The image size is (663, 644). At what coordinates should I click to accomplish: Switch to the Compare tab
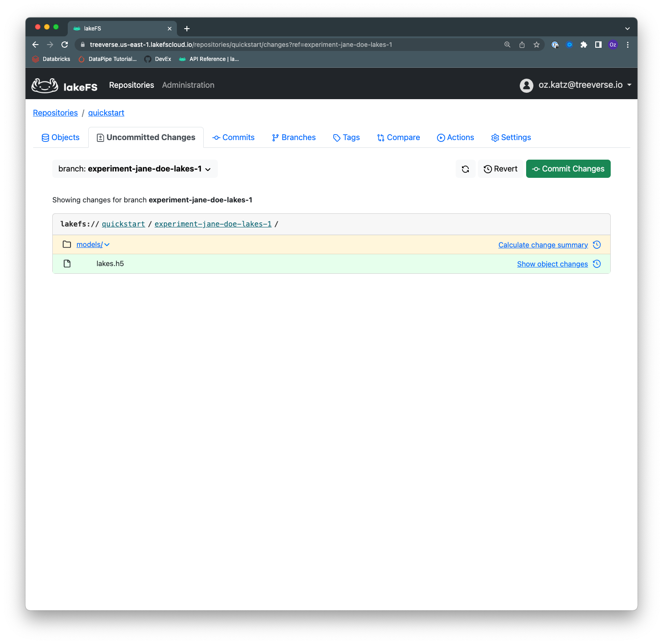click(x=398, y=137)
